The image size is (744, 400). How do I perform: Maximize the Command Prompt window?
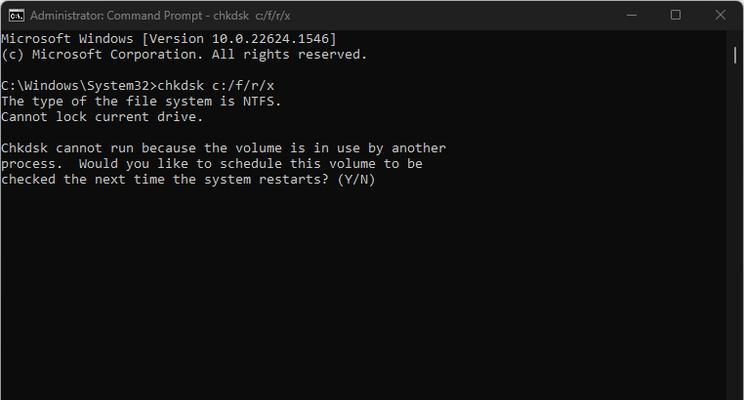tap(676, 15)
